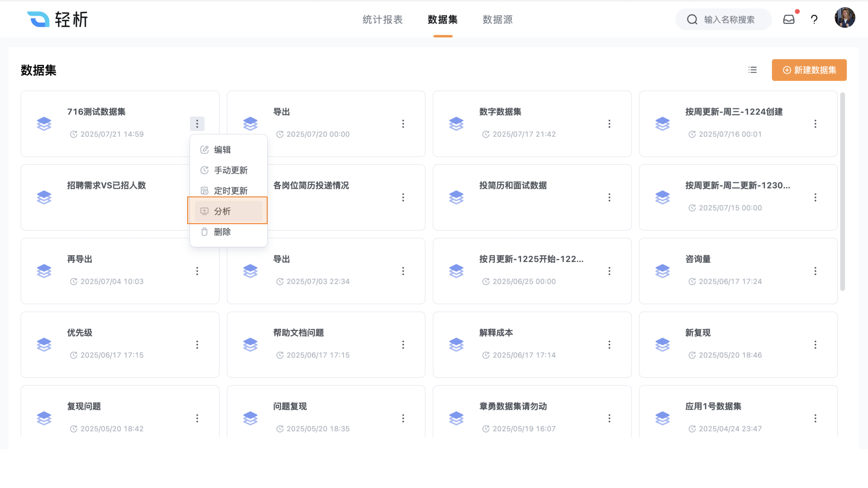868x488 pixels.
Task: Open more options for 新复现
Action: [x=815, y=345]
